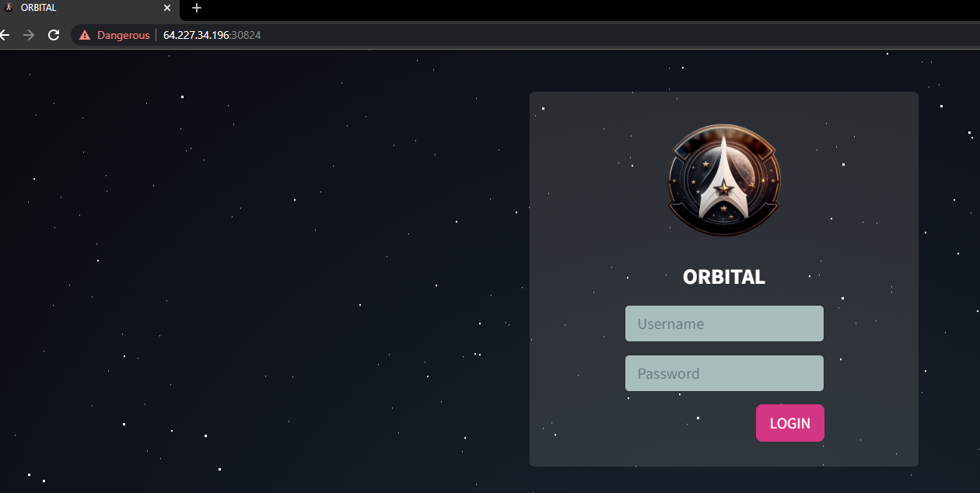Click the ORBITAL emblem logo above the login form
Viewport: 980px width, 493px height.
pos(723,180)
